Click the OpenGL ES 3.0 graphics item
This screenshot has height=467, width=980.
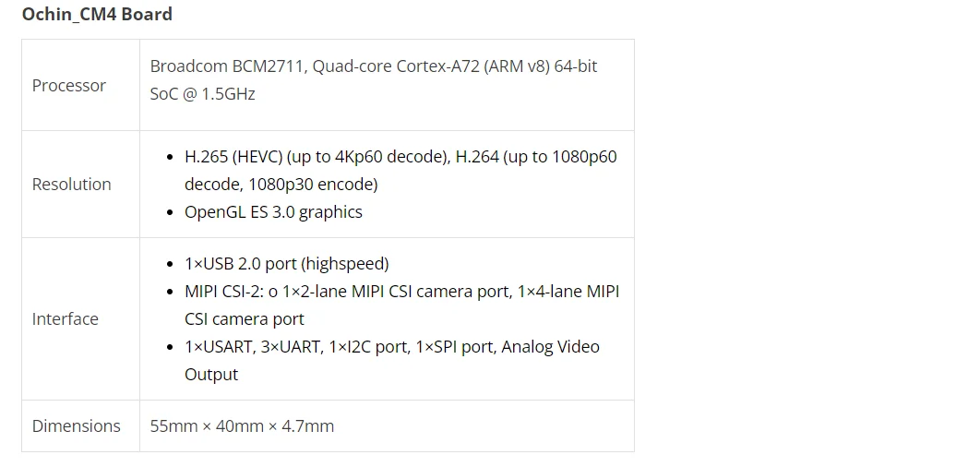click(273, 211)
